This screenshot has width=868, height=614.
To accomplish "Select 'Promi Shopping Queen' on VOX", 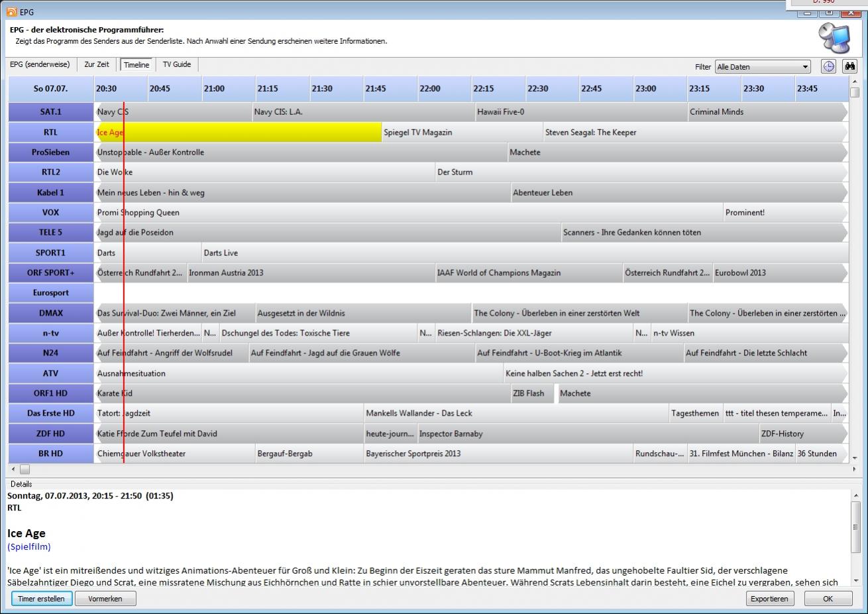I will [x=409, y=212].
